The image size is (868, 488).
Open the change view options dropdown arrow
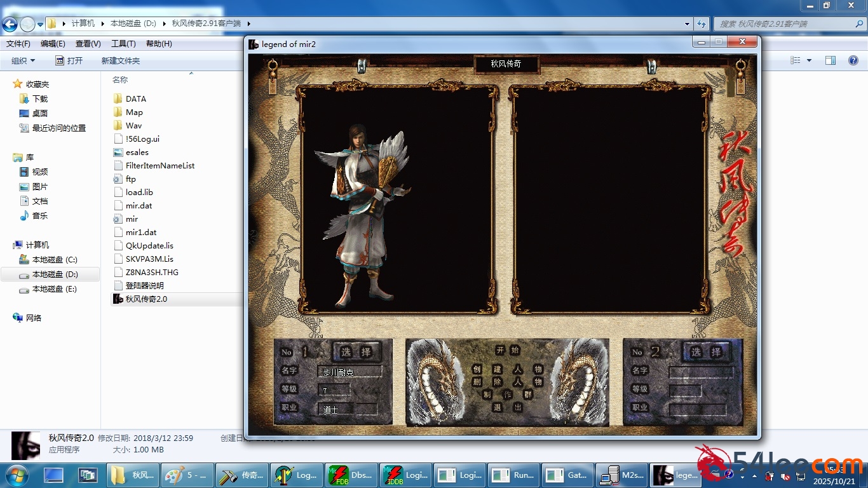click(x=809, y=60)
